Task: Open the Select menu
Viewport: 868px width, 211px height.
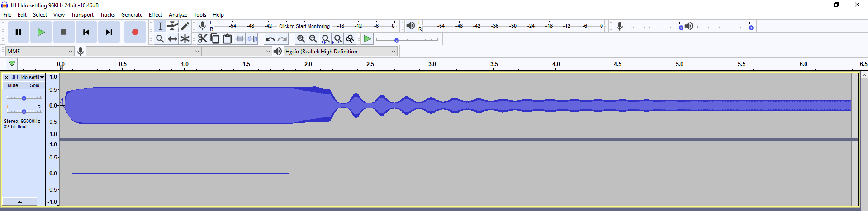Action: [40, 15]
